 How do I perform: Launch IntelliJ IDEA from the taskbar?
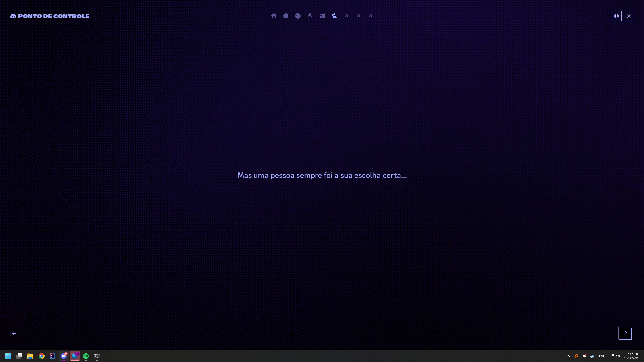[52, 356]
